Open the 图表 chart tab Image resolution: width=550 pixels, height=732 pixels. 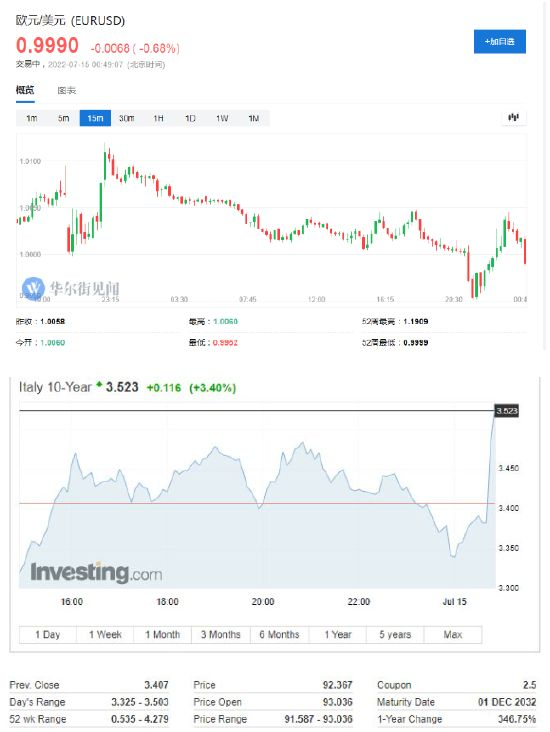point(67,91)
